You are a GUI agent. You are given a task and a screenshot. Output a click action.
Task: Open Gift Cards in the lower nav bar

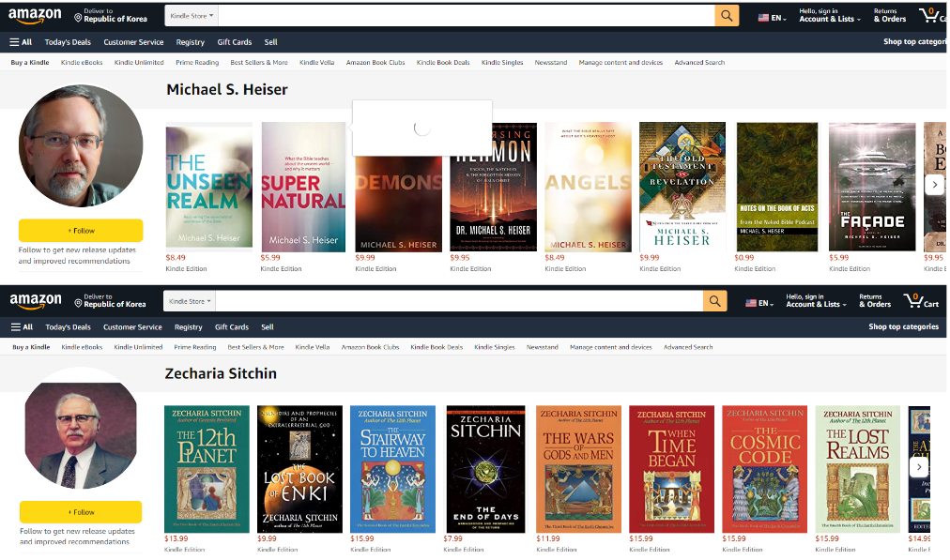[x=232, y=327]
